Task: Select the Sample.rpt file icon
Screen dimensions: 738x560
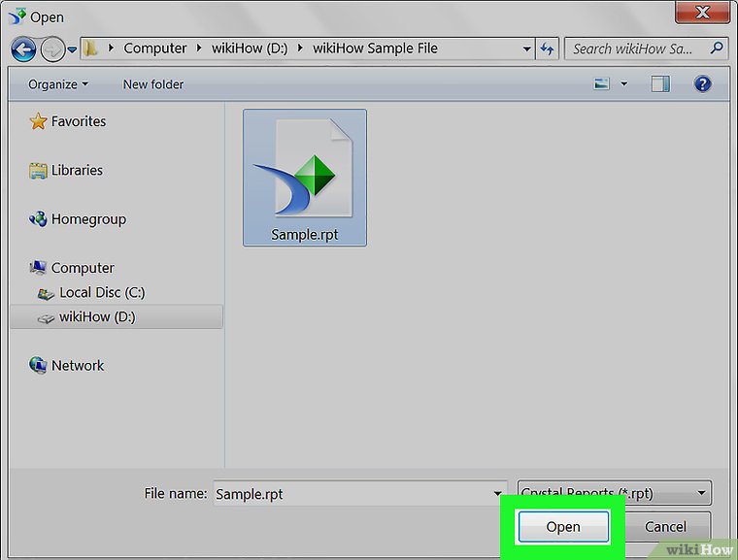Action: (x=304, y=176)
